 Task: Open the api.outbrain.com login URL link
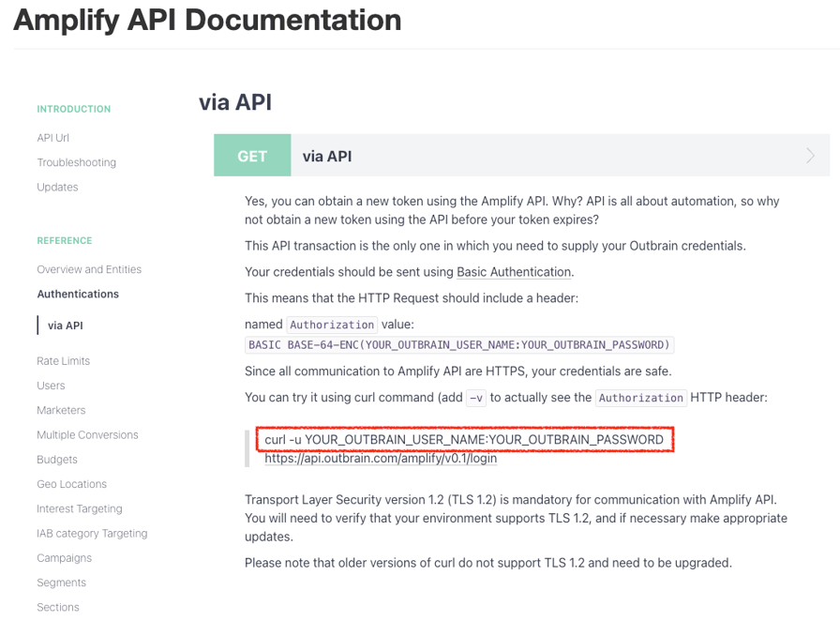click(381, 459)
